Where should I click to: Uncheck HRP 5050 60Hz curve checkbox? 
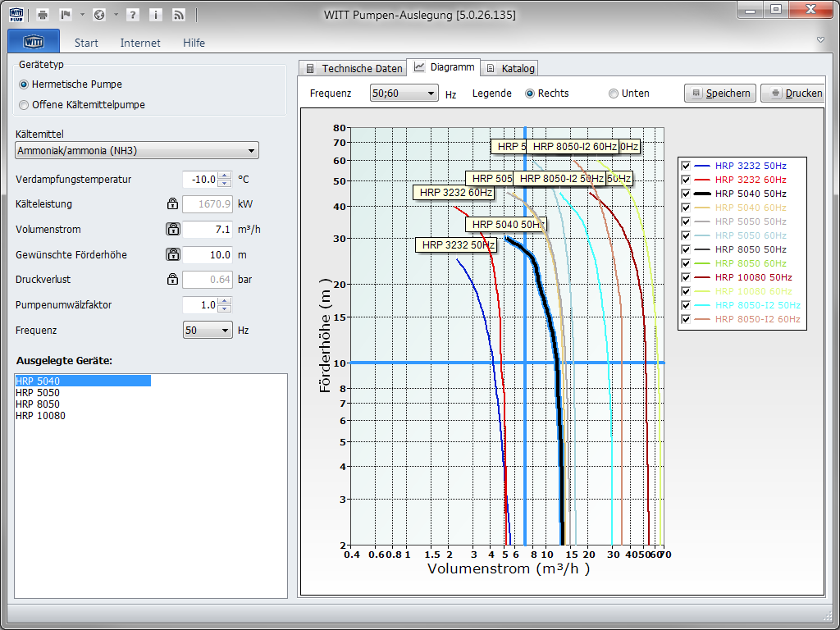click(x=686, y=235)
